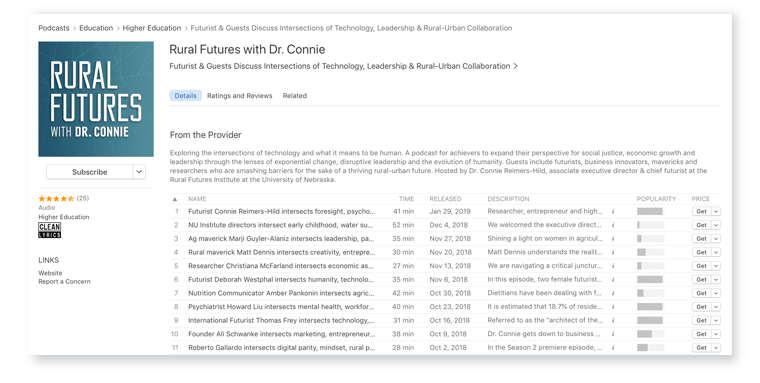
Task: Click popularity bar for Ali Schwanke episode
Action: pos(650,334)
